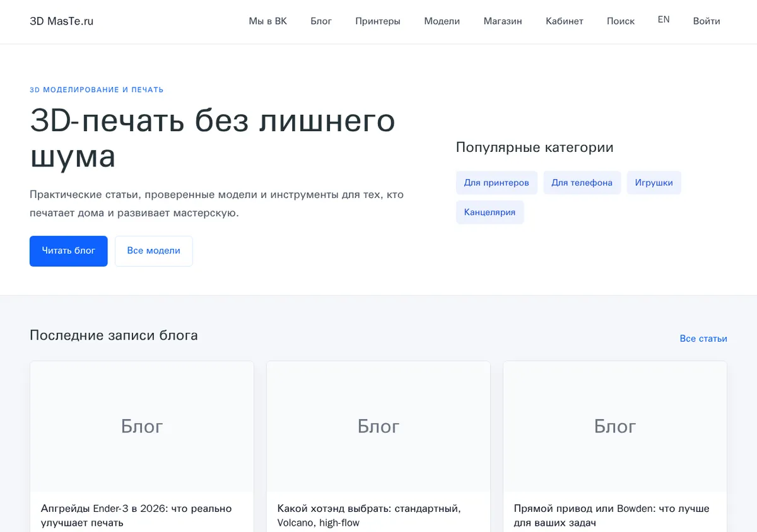This screenshot has height=532, width=757.
Task: Open the Прямой привод или Bowden article thumbnail
Action: (615, 427)
